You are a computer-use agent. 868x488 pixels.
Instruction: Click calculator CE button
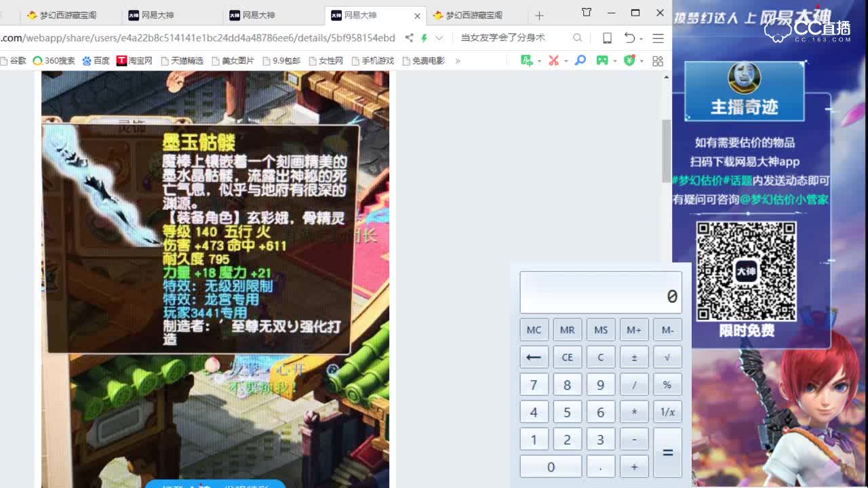[567, 357]
